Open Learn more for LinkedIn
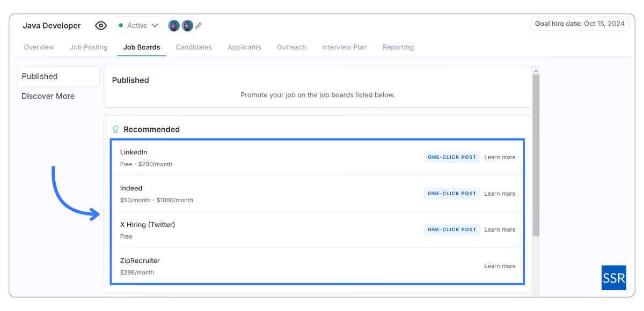The height and width of the screenshot is (311, 644). pyautogui.click(x=500, y=157)
